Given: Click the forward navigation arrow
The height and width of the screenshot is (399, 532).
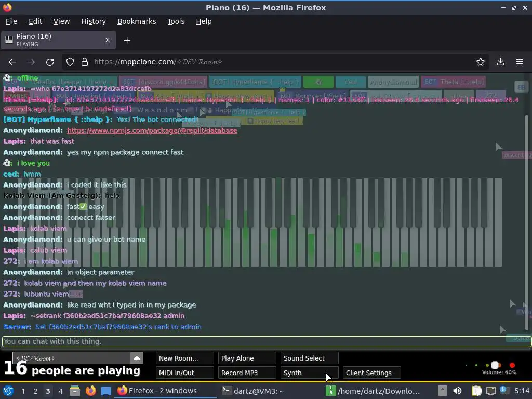Looking at the screenshot, I should [x=31, y=62].
